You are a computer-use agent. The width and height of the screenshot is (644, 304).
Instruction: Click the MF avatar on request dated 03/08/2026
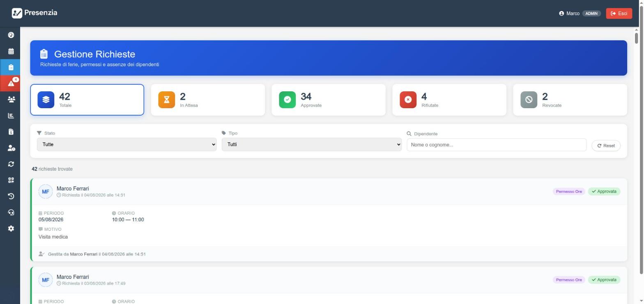(46, 280)
